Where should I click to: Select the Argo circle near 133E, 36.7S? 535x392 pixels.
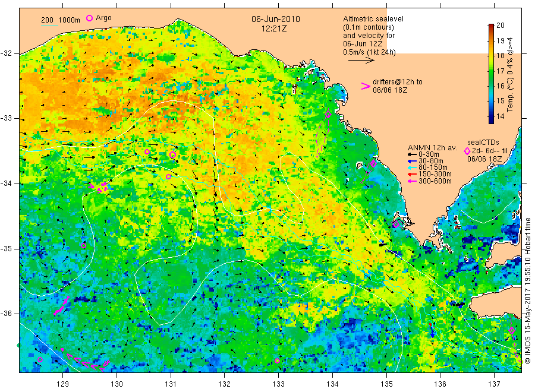pyautogui.click(x=278, y=361)
